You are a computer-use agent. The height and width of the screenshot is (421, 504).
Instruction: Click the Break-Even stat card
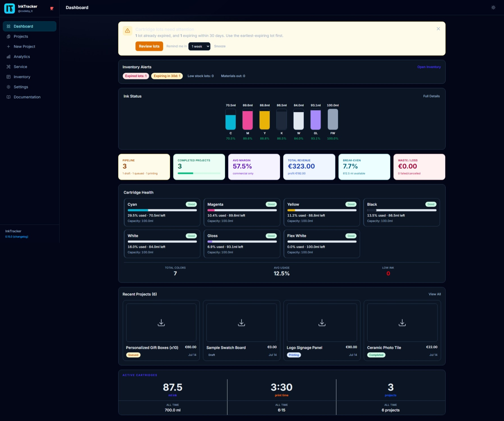coord(364,167)
